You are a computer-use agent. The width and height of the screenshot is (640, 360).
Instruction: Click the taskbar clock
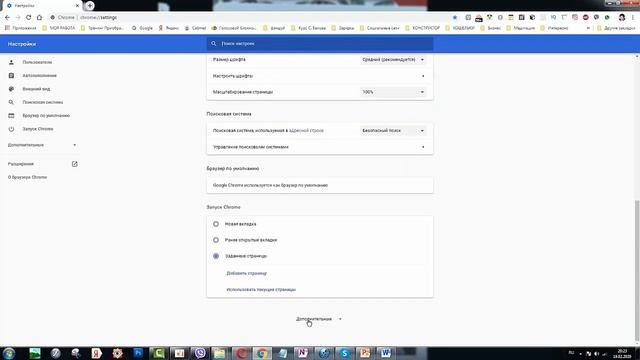click(622, 353)
